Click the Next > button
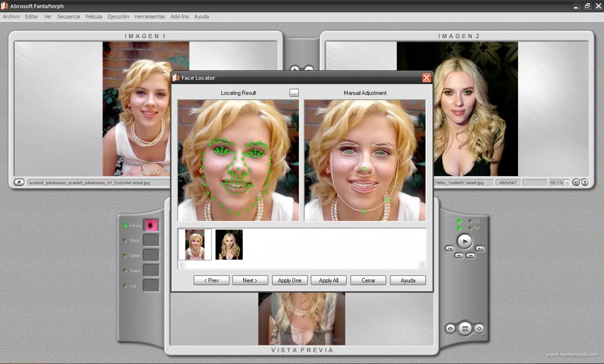604x364 pixels. click(x=250, y=280)
